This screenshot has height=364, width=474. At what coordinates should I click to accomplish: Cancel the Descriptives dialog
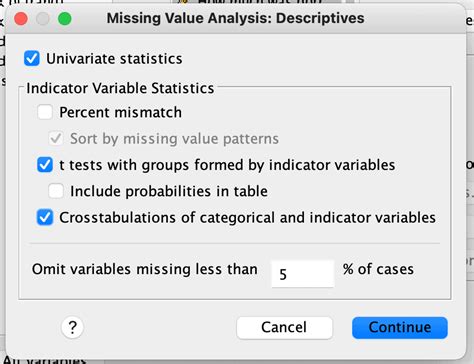[x=284, y=327]
